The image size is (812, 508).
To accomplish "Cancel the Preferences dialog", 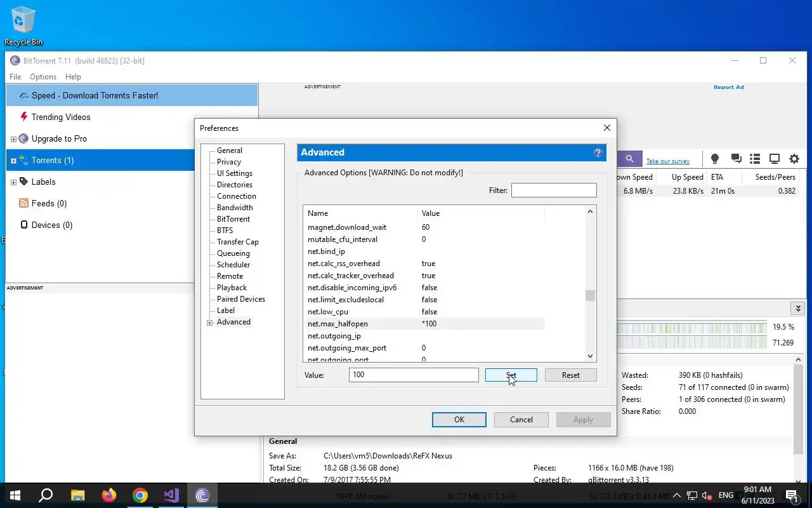I will (x=521, y=420).
